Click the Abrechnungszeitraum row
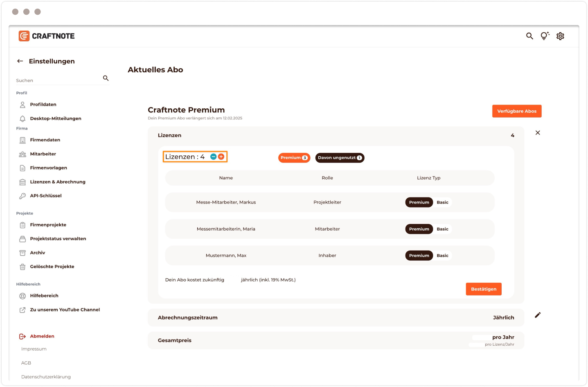The width and height of the screenshot is (588, 387). pyautogui.click(x=336, y=318)
